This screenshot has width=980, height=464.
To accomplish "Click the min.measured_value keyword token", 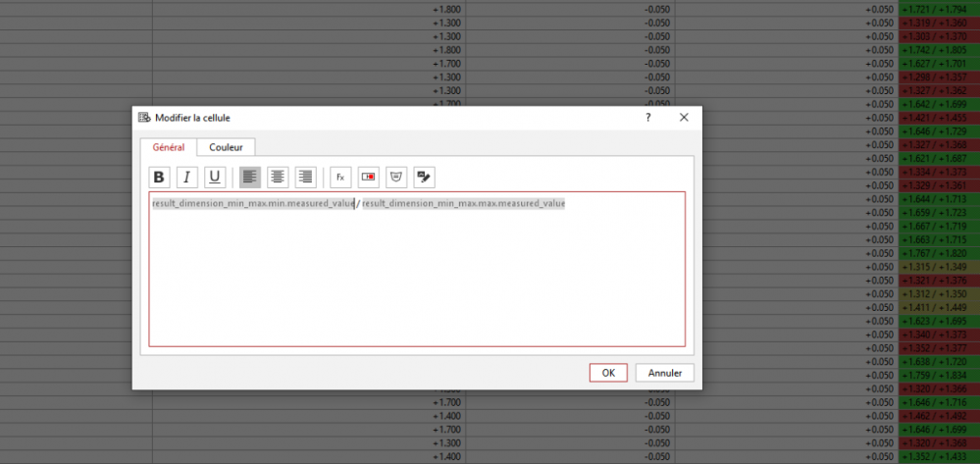I will coord(253,204).
